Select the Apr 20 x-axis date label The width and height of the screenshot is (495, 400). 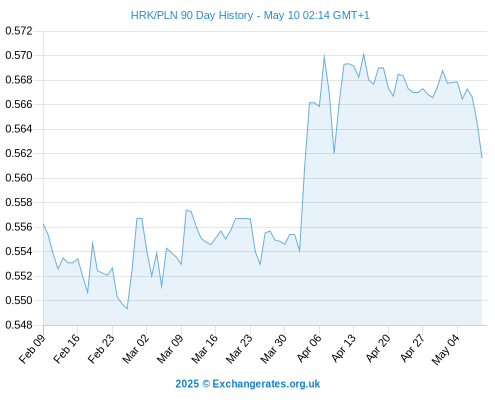[378, 348]
